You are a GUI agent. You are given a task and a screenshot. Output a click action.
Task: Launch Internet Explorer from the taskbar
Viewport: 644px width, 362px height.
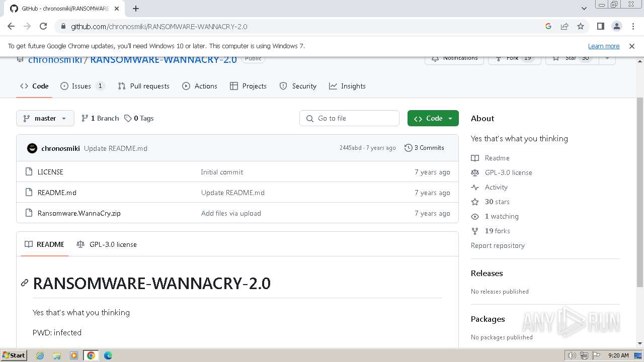tap(40, 355)
